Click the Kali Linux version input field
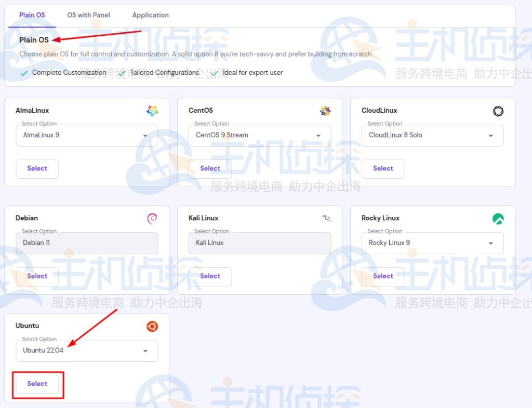 [x=260, y=243]
